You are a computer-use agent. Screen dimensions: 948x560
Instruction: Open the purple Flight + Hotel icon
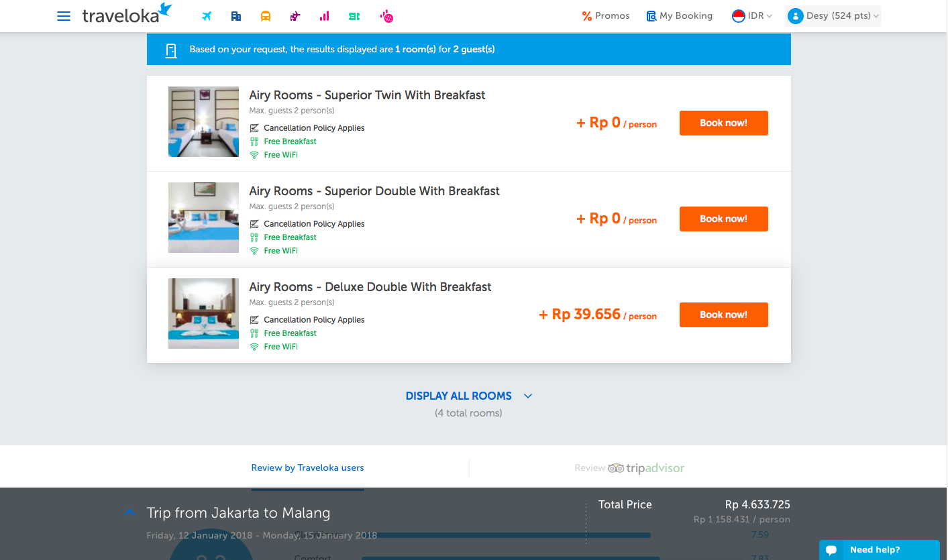[x=295, y=16]
